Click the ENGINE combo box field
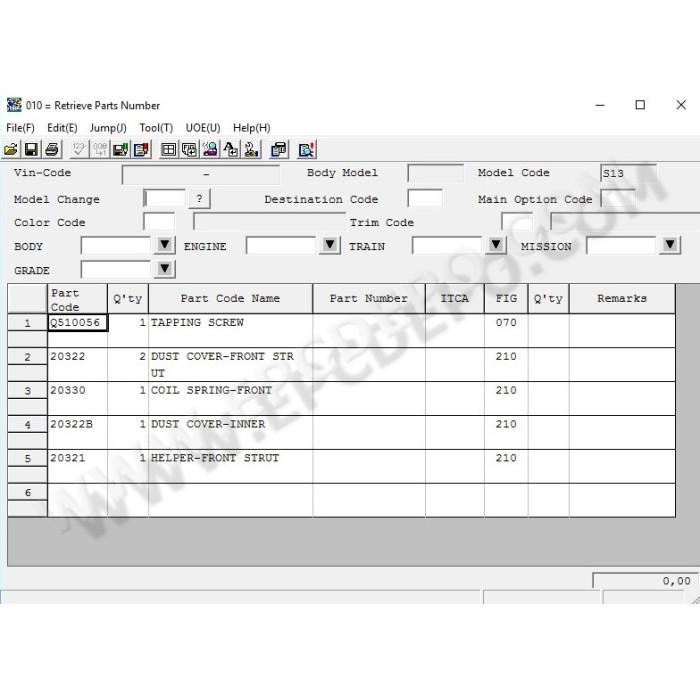The width and height of the screenshot is (700, 700). 282,245
